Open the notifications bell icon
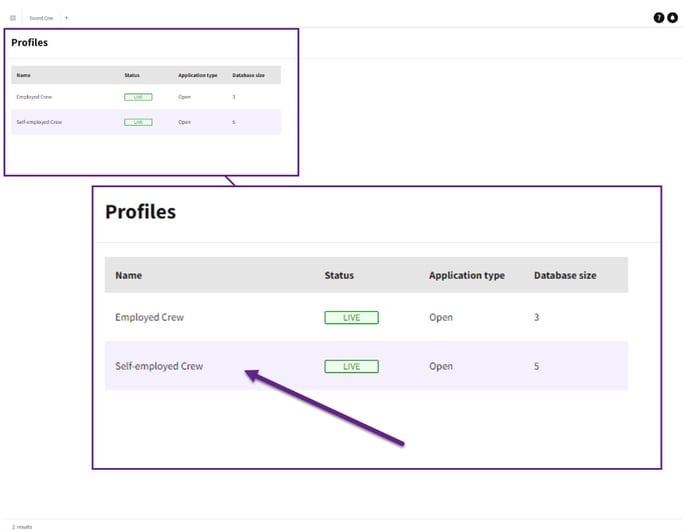Viewport: 688px width, 532px height. click(x=672, y=18)
